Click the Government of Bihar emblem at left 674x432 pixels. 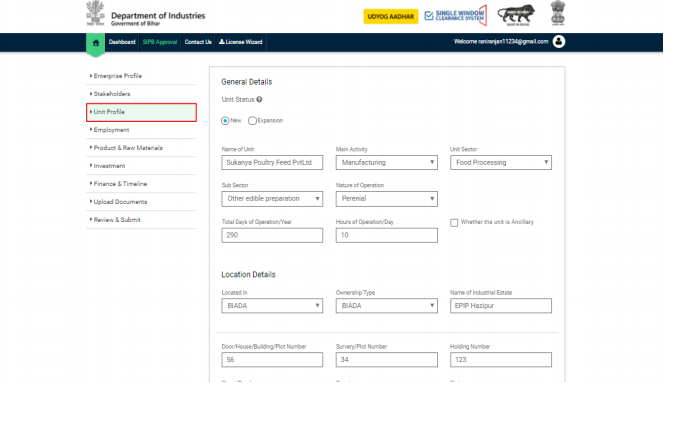(94, 15)
